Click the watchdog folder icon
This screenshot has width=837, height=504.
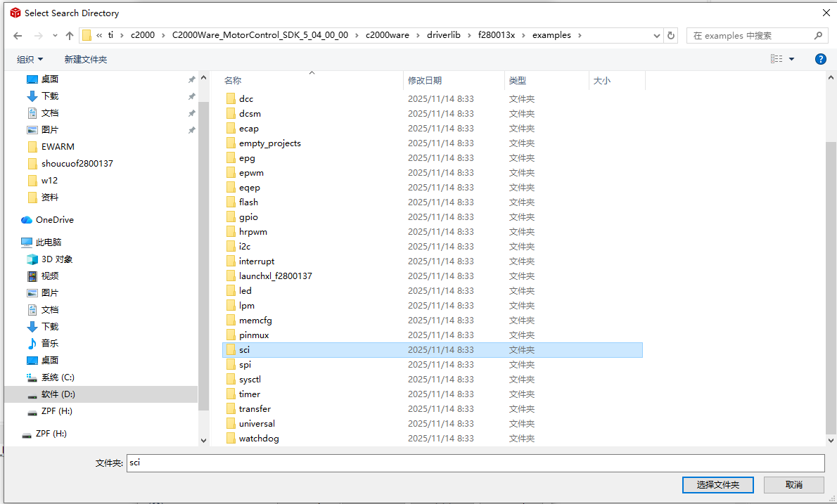coord(231,439)
